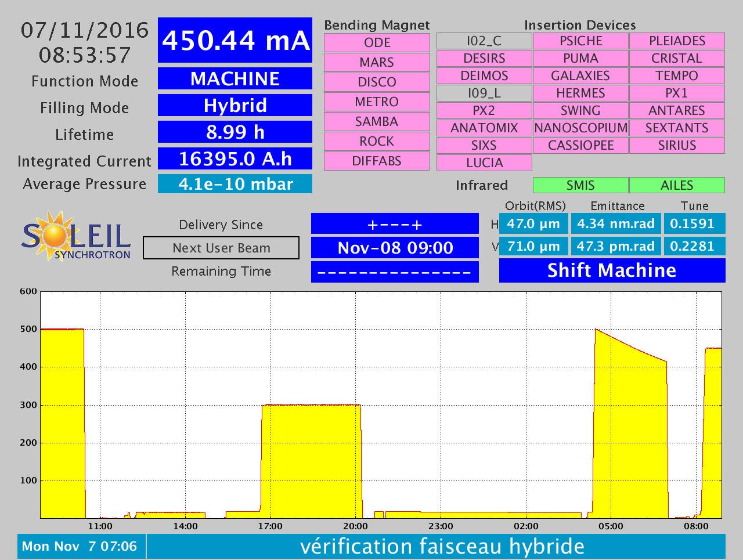The width and height of the screenshot is (743, 560).
Task: Click the 4.34 nm.rad emittance value
Action: [x=616, y=223]
